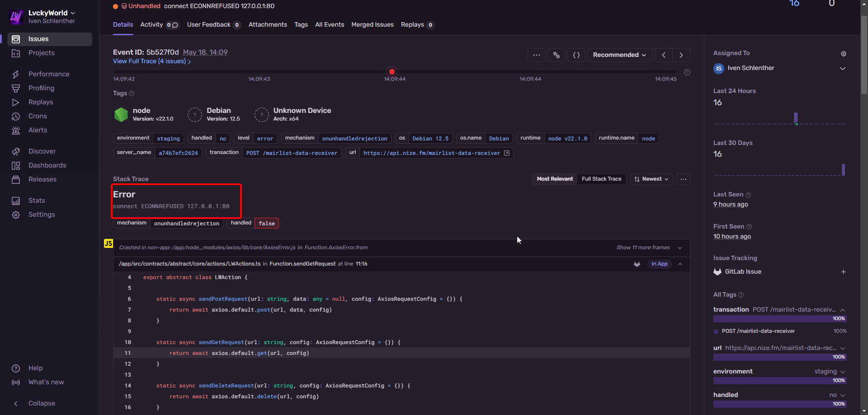868x415 pixels.
Task: Switch to the All Events tab
Action: (329, 25)
